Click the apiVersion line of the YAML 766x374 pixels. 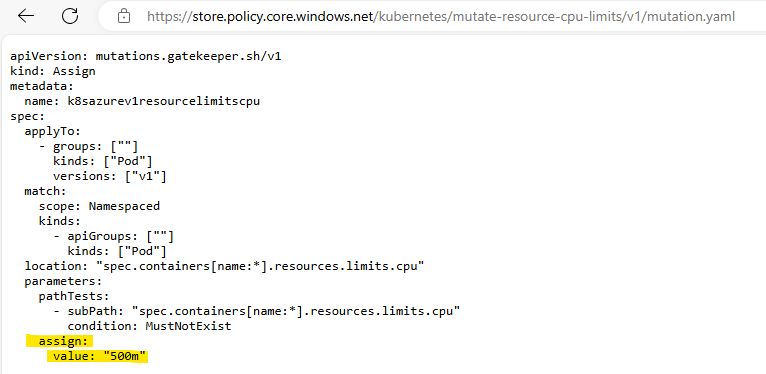(146, 56)
